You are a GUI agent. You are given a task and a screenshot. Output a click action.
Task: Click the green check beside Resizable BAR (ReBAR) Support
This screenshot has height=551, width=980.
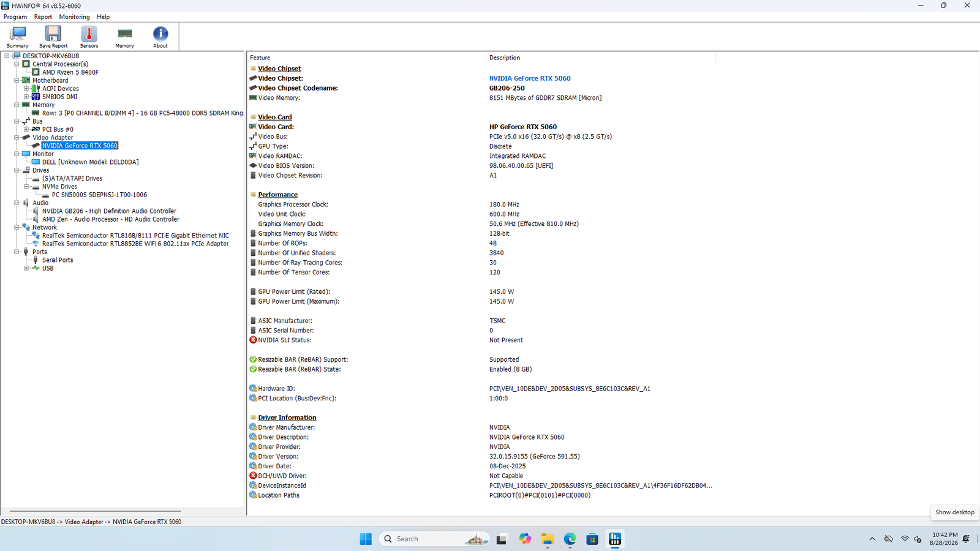click(253, 360)
